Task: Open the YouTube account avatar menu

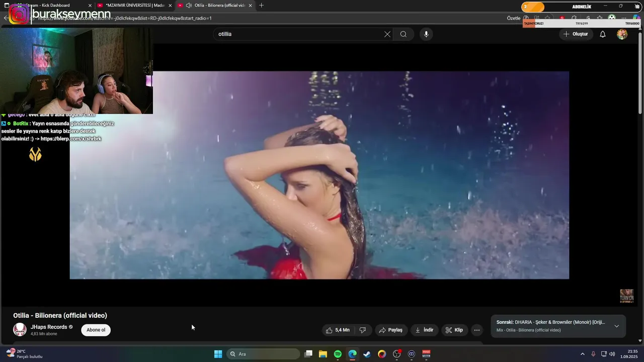Action: click(x=622, y=34)
